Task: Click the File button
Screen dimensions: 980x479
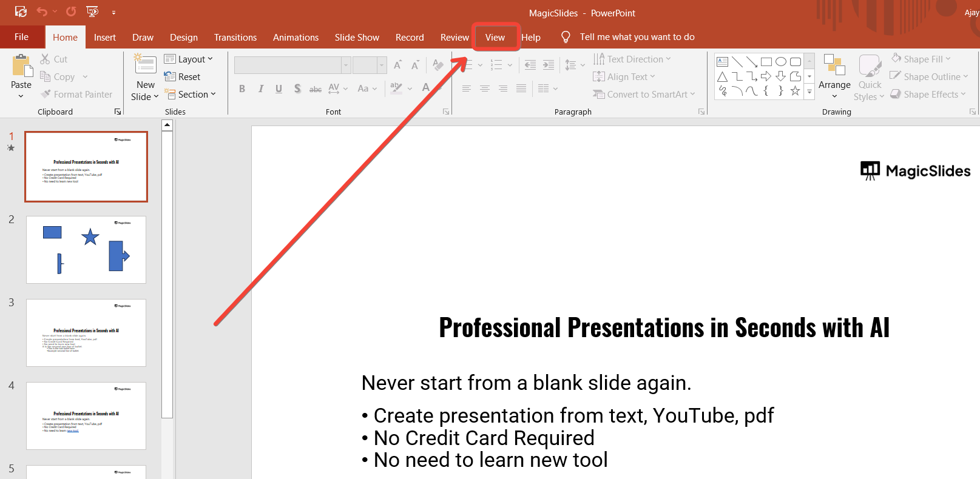Action: (22, 37)
